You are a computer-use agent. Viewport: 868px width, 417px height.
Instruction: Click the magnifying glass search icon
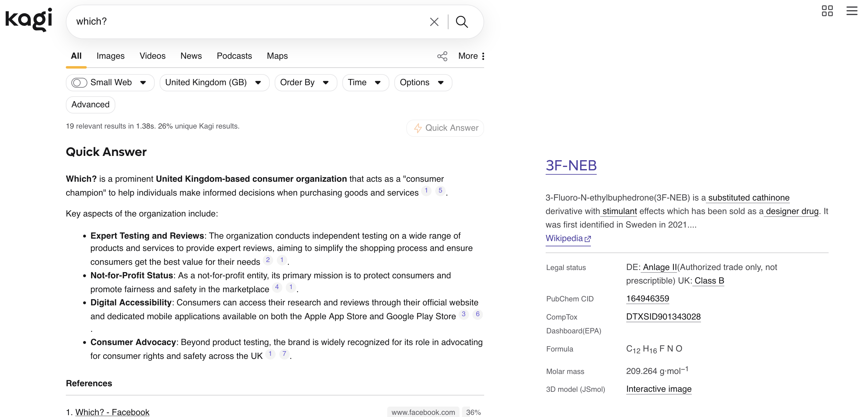462,22
